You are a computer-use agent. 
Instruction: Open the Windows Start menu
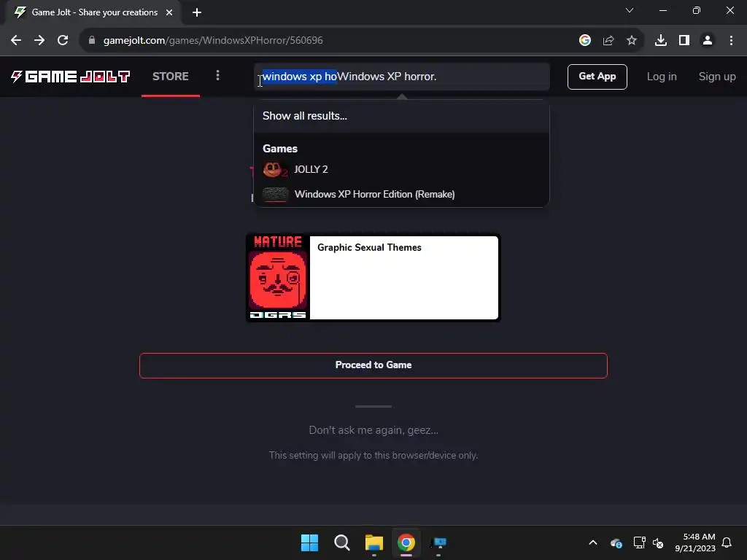(x=309, y=542)
